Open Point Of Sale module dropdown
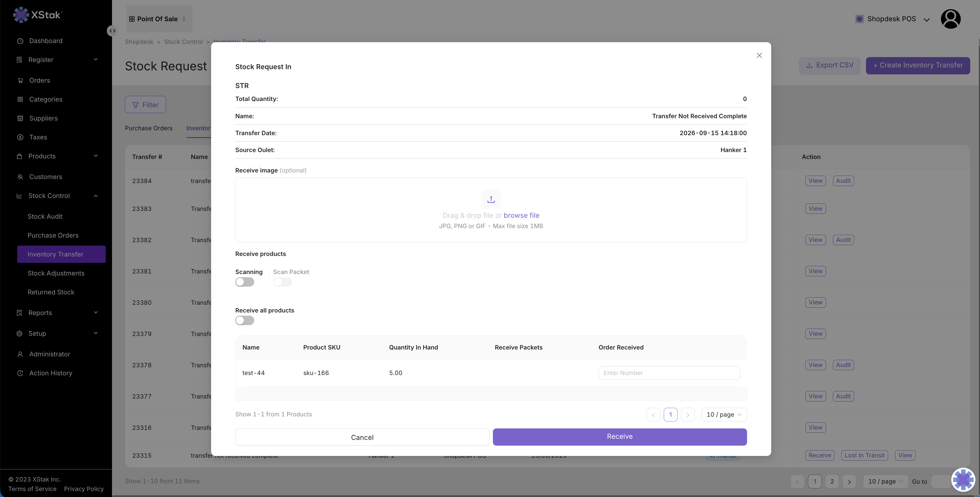980x497 pixels. (159, 19)
